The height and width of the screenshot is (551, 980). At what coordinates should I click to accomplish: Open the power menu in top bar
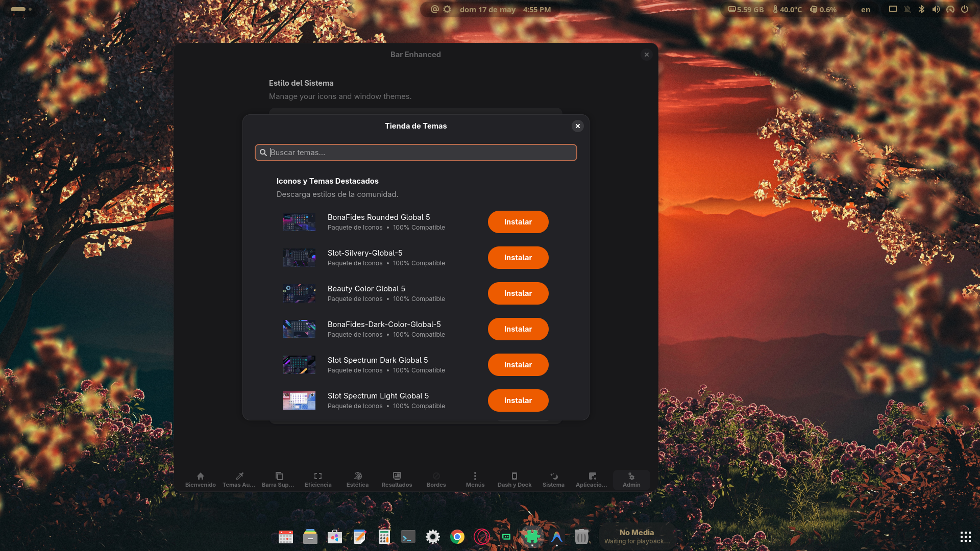[x=965, y=9]
